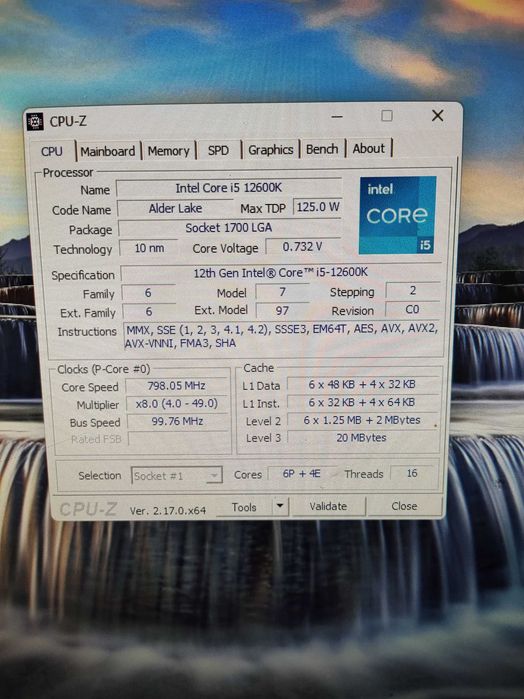Click the Revision value C0
This screenshot has height=699, width=524.
pos(413,309)
